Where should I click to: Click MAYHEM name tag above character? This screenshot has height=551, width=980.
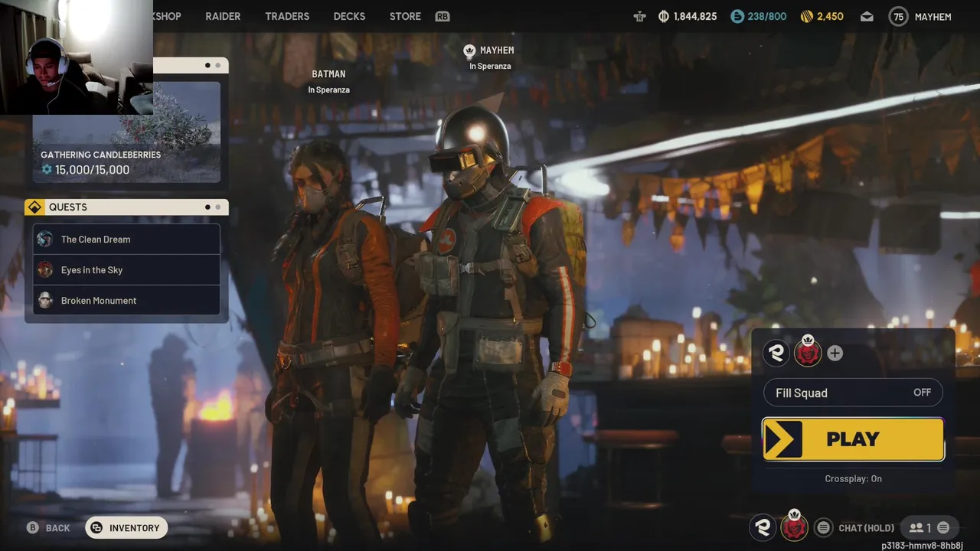point(497,51)
